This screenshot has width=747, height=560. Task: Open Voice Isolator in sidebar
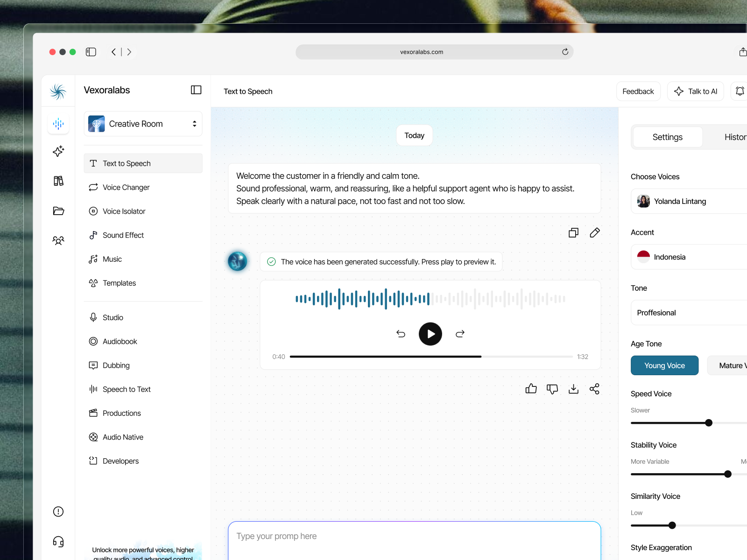143,211
